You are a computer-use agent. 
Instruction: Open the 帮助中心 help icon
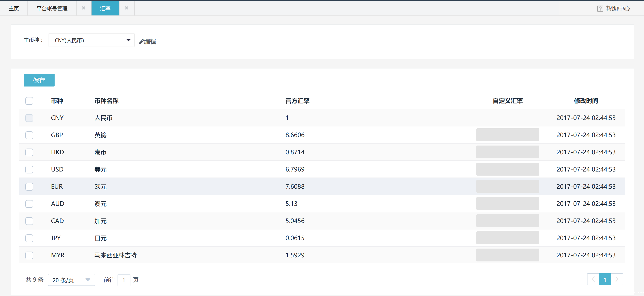600,9
